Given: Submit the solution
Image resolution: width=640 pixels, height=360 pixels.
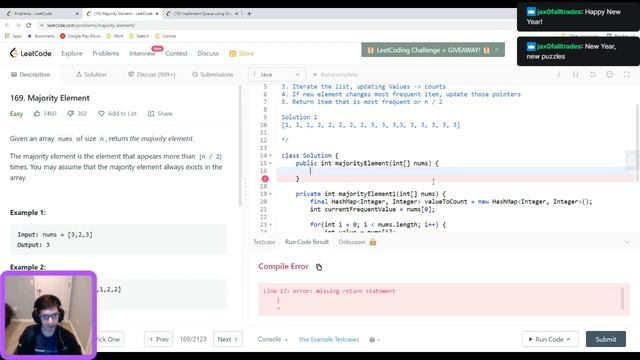Looking at the screenshot, I should tap(606, 339).
